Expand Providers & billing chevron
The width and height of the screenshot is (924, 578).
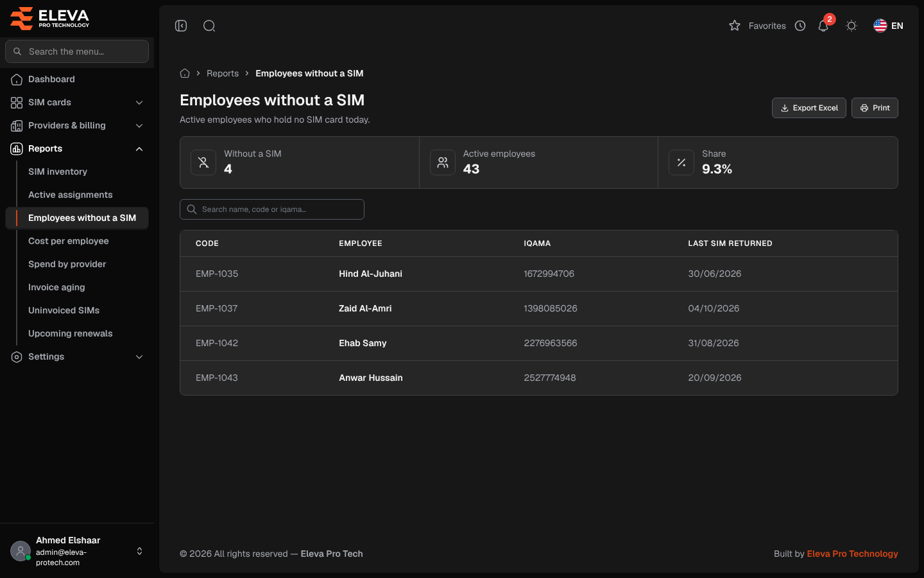139,126
